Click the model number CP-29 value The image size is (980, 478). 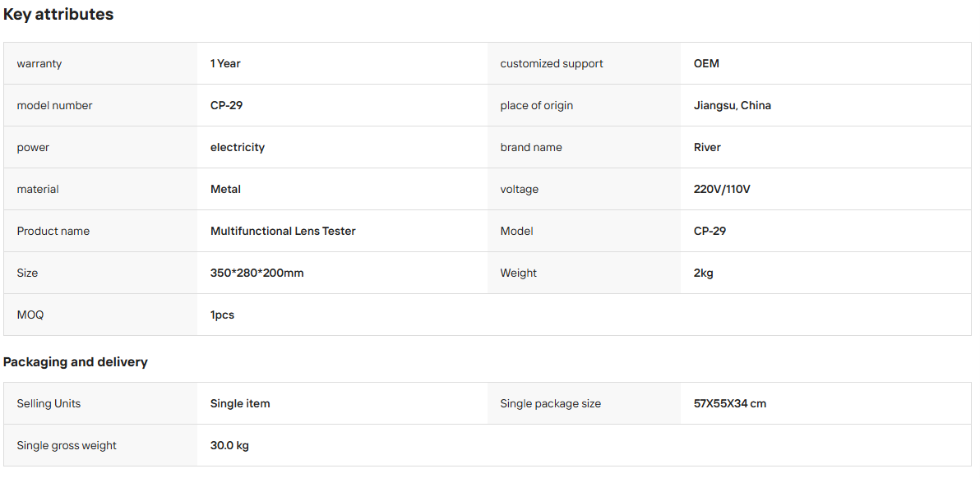(x=226, y=105)
